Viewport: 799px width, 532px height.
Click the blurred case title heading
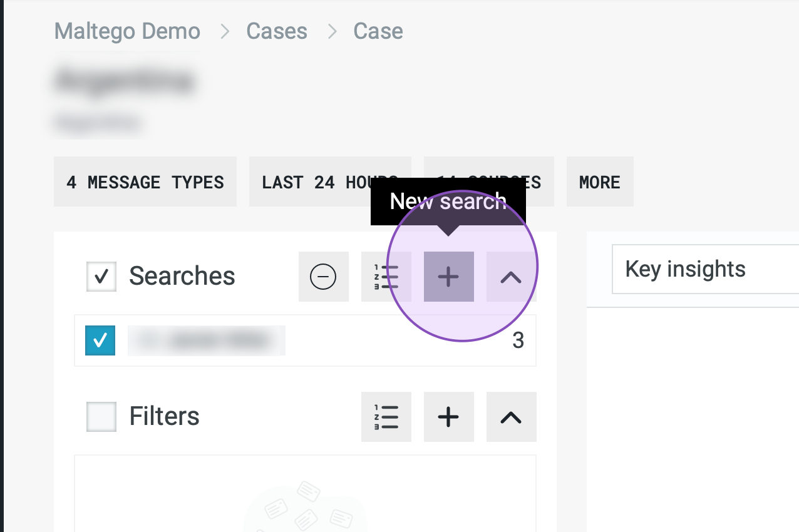coord(125,81)
